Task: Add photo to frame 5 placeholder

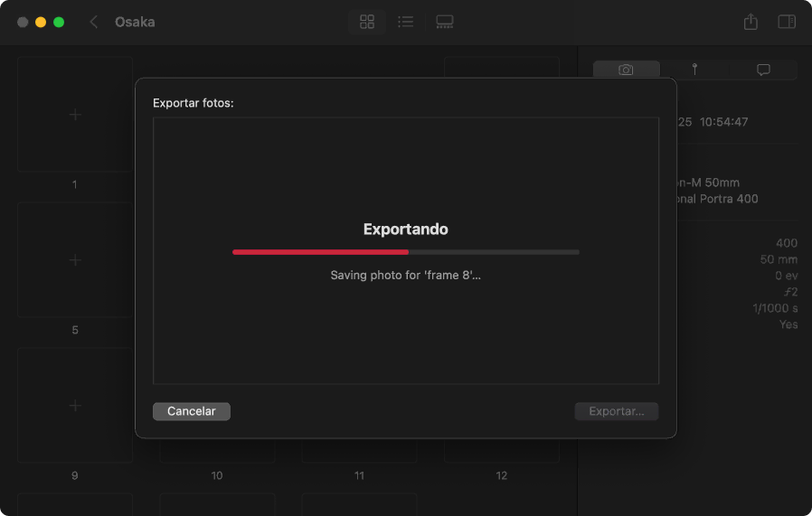Action: [x=75, y=260]
